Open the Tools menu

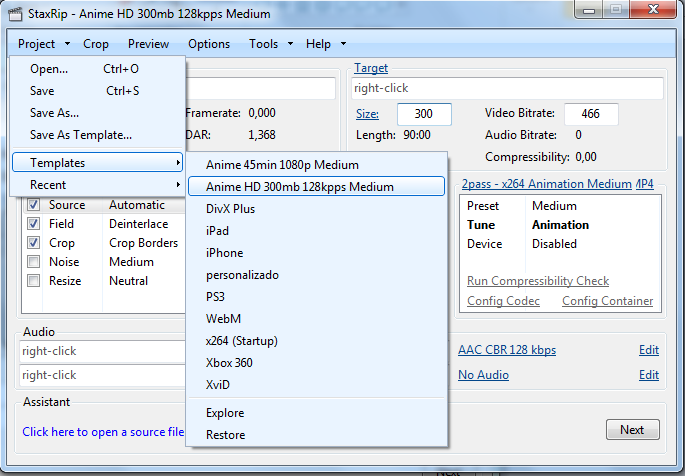263,44
